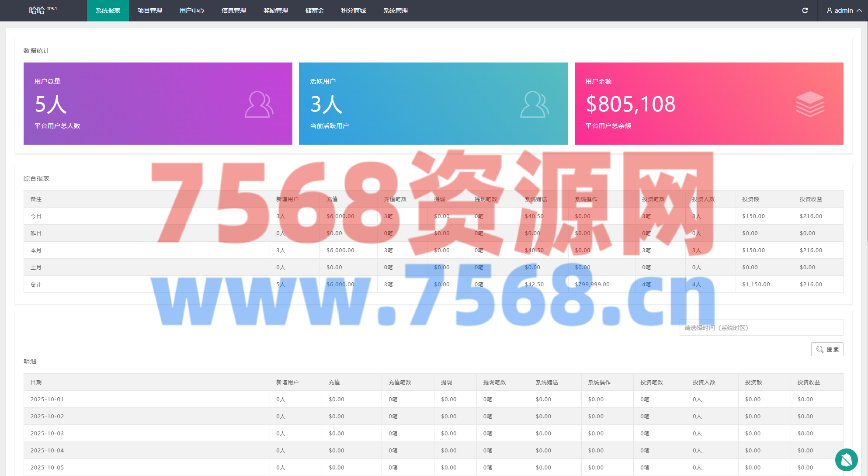Viewport: 868px width, 476px height.
Task: Click the green floating notification-off icon
Action: pyautogui.click(x=846, y=459)
